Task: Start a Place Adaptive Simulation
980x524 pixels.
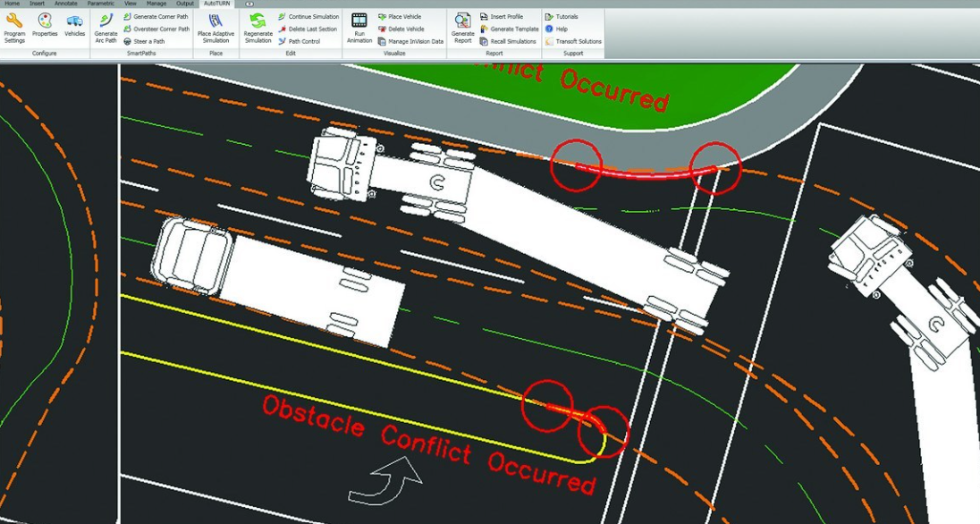Action: [215, 30]
